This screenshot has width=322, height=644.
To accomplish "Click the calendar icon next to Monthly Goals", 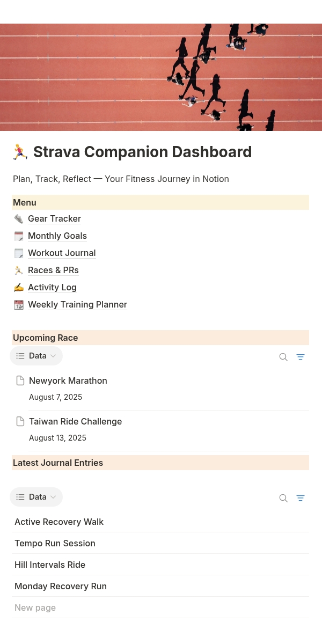I will (19, 236).
